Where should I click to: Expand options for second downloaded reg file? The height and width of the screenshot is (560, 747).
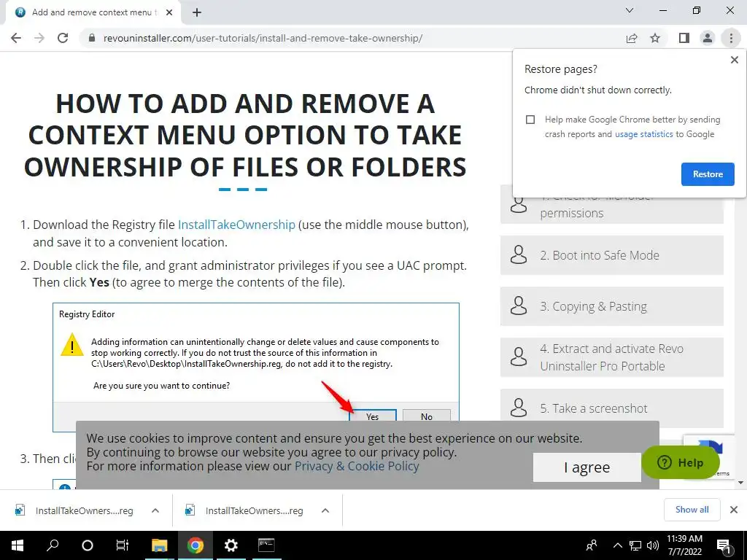coord(325,510)
